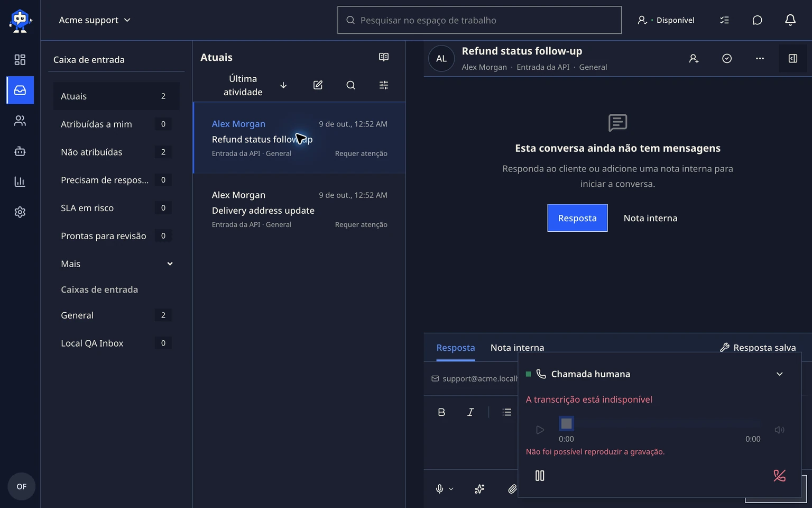This screenshot has width=812, height=508.
Task: Click the notifications bell icon
Action: point(790,20)
